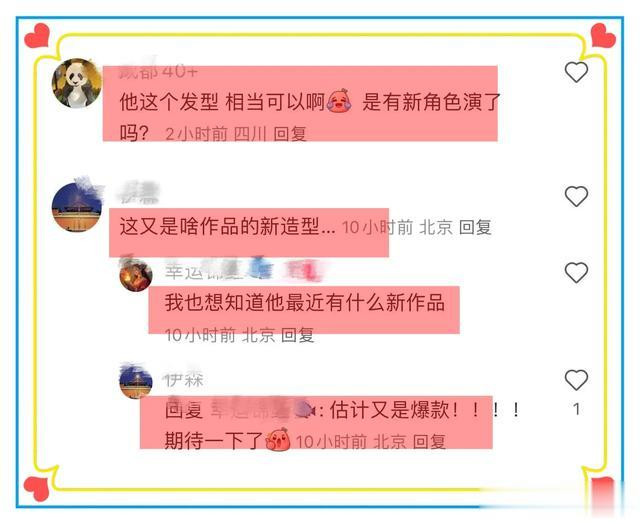Image resolution: width=640 pixels, height=524 pixels.
Task: Like the 这又是啥作品的新造型 comment
Action: coord(576,196)
